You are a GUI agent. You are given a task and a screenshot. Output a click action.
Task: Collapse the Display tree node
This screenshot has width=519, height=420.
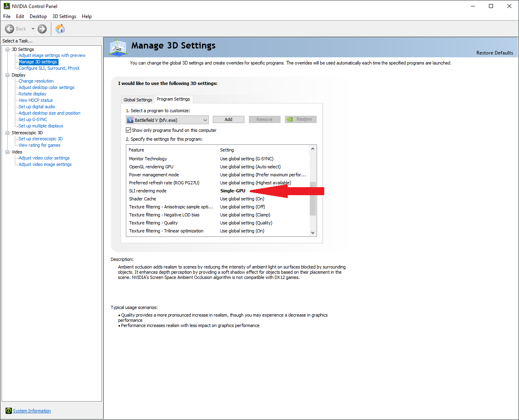click(8, 75)
